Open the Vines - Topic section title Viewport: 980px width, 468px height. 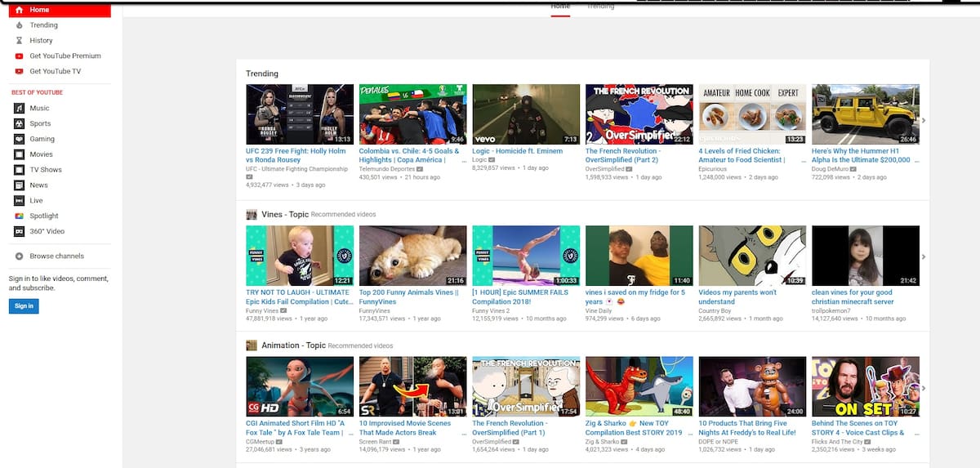285,215
